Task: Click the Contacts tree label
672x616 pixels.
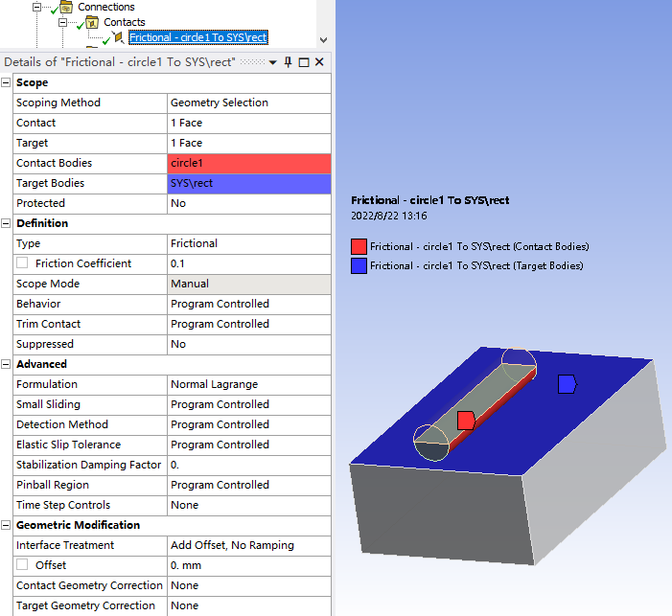Action: [125, 22]
